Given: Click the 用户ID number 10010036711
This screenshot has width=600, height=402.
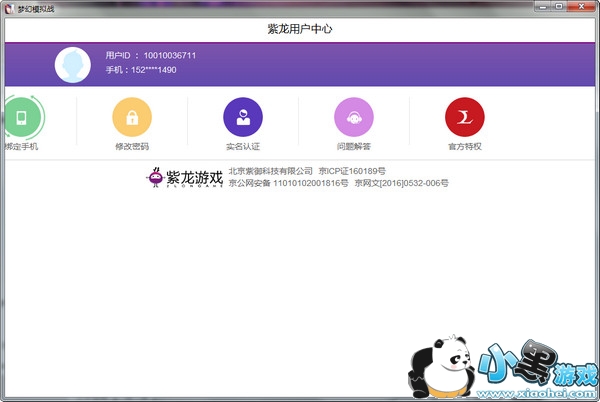Looking at the screenshot, I should click(170, 55).
